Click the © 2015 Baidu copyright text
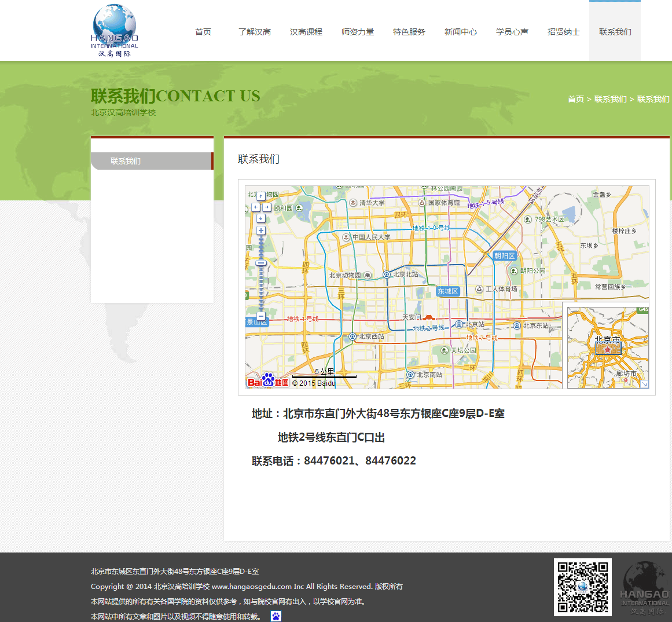672x622 pixels. [314, 383]
